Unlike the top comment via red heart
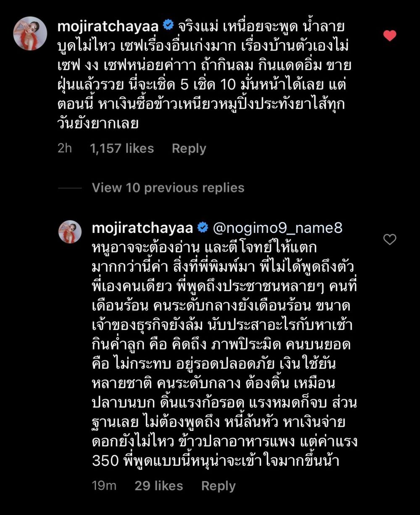Screen dimensions: 420x515 click(x=390, y=36)
